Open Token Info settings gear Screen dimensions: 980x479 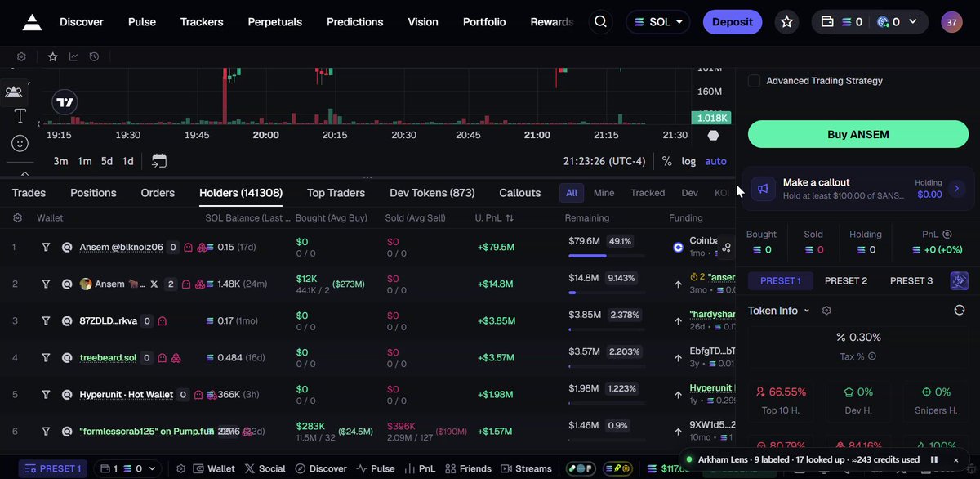[826, 311]
